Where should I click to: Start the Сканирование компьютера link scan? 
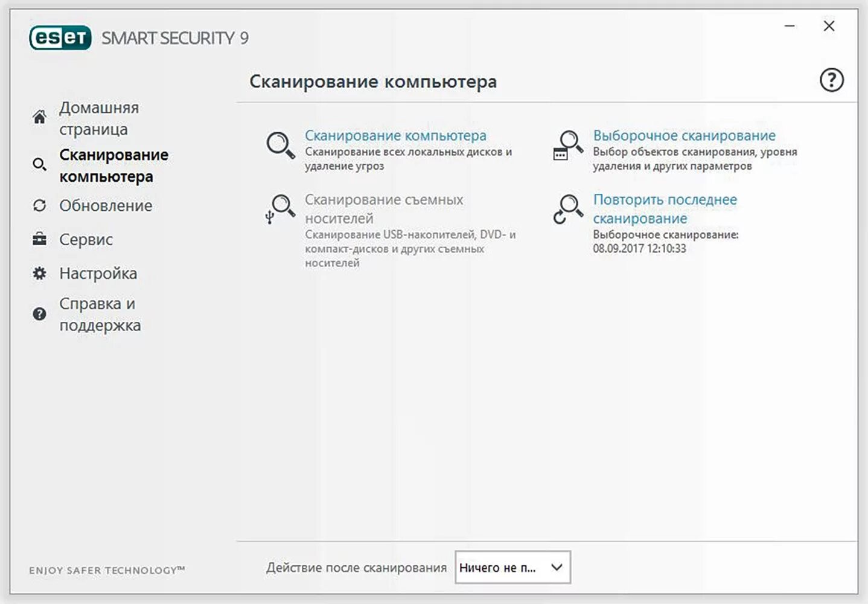[395, 135]
